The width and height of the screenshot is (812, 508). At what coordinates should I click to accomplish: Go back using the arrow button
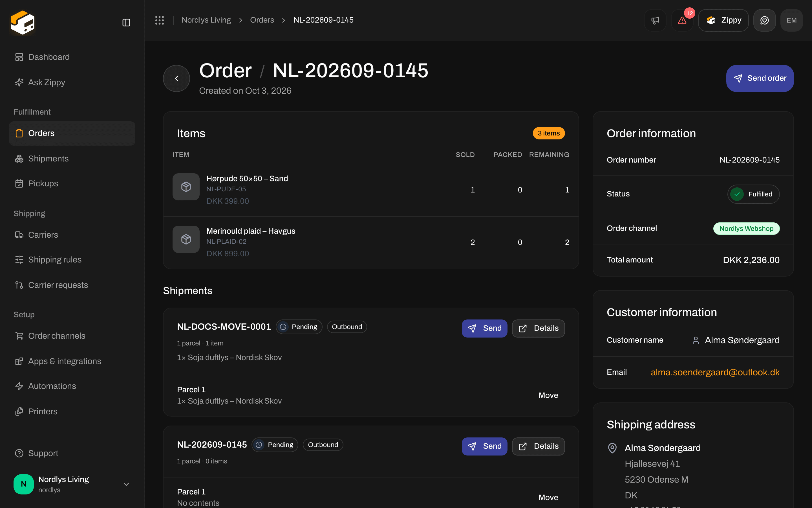point(176,78)
